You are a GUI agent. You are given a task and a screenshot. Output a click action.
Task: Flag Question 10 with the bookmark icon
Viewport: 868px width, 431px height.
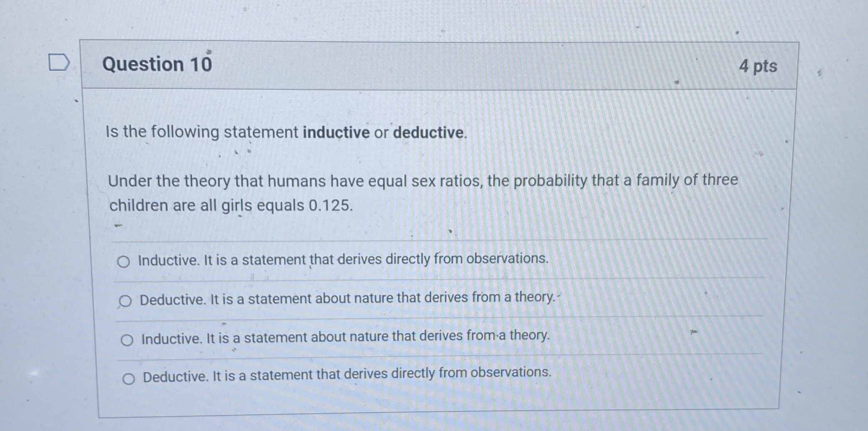59,63
